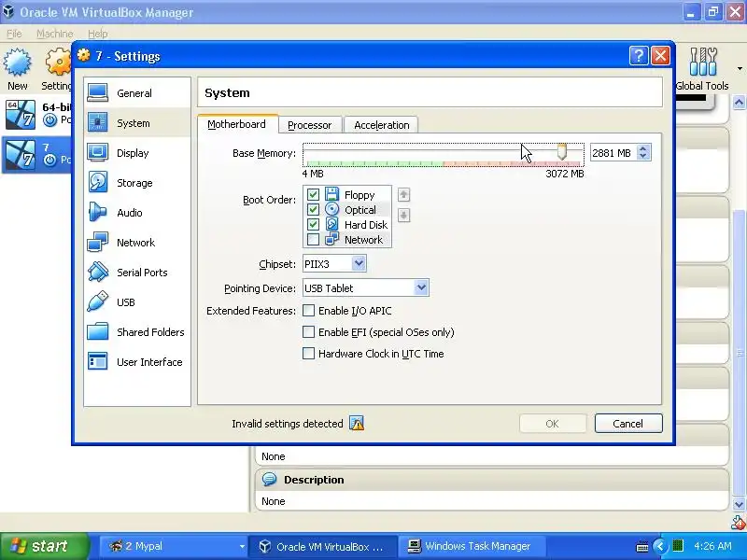Select the Hard Disk boot device icon

tap(332, 224)
